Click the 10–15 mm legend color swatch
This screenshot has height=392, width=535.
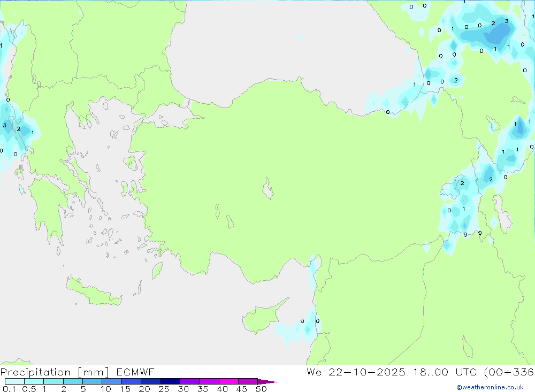[112, 381]
